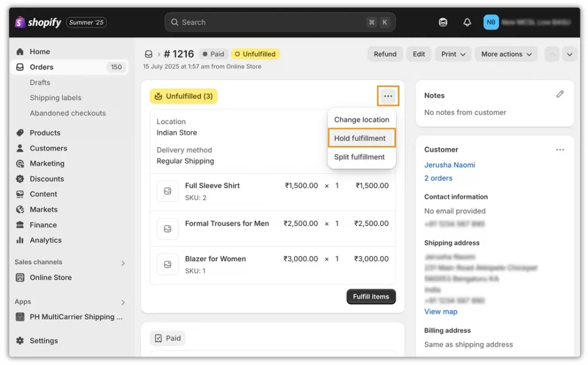Open the View map link
The width and height of the screenshot is (588, 365).
tap(440, 312)
